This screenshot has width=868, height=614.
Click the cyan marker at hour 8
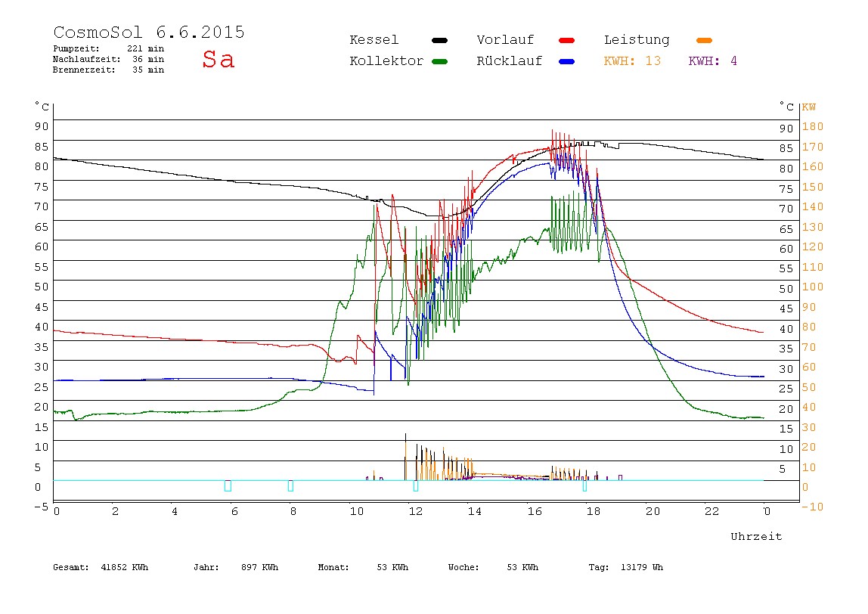[x=290, y=485]
